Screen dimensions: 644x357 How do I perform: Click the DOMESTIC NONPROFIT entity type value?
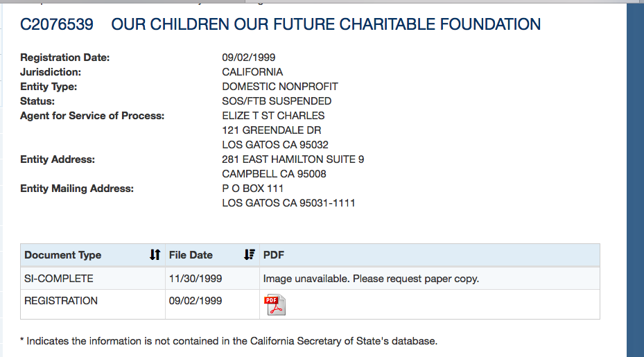pos(280,87)
